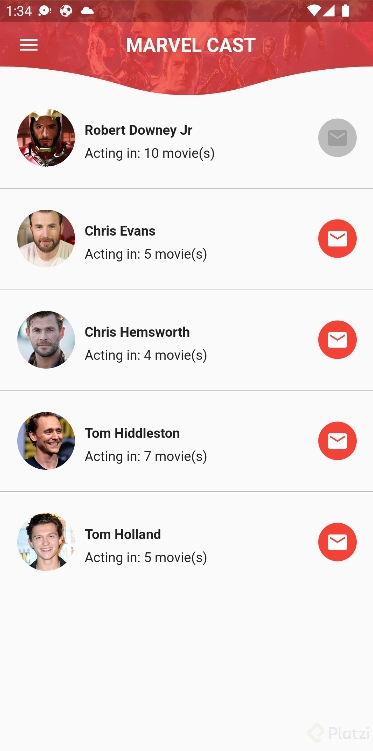373x751 pixels.
Task: View Tom Holland avatar
Action: pyautogui.click(x=46, y=542)
